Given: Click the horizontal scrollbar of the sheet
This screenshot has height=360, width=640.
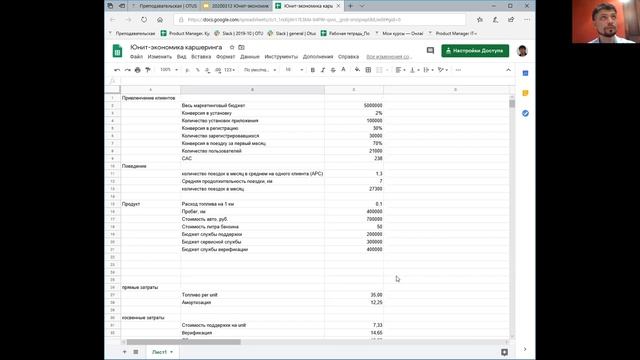Looking at the screenshot, I should pos(184,342).
